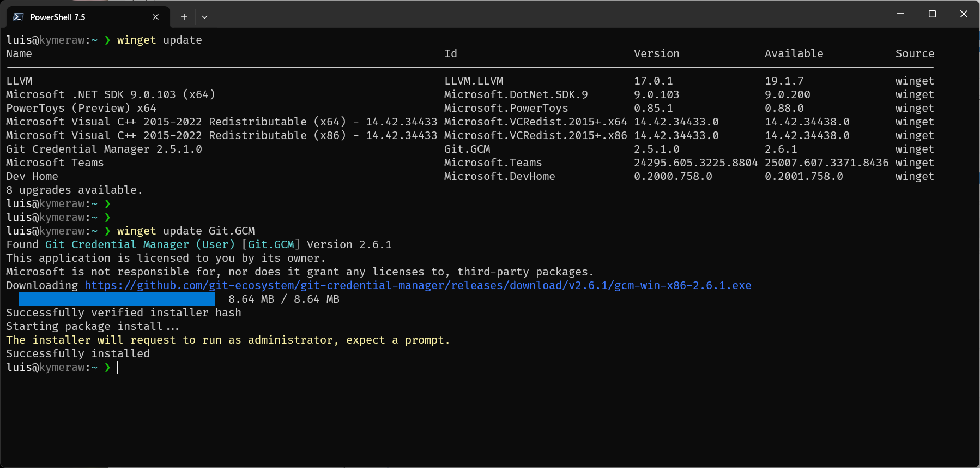This screenshot has width=980, height=468.
Task: Click Teams available version 25007.607.3371.8436
Action: point(827,163)
